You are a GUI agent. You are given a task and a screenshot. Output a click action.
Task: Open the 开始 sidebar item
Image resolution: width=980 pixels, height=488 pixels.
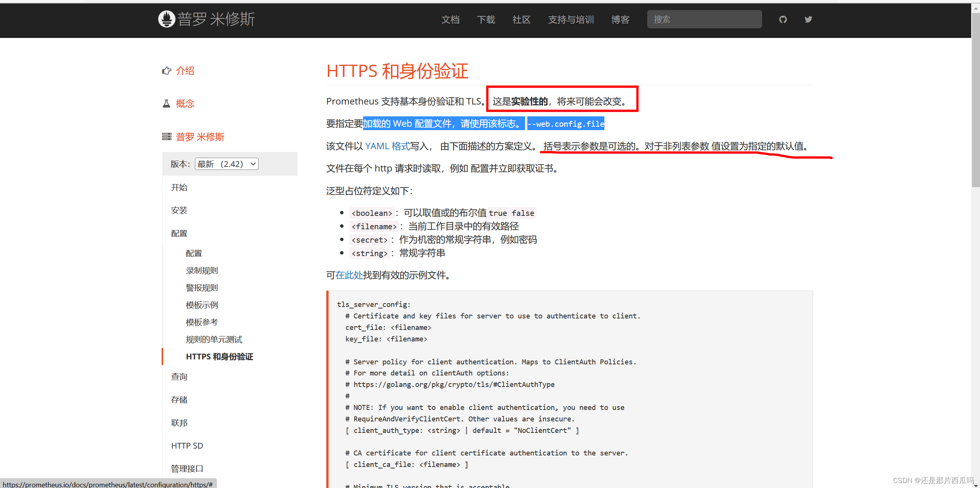click(x=179, y=188)
